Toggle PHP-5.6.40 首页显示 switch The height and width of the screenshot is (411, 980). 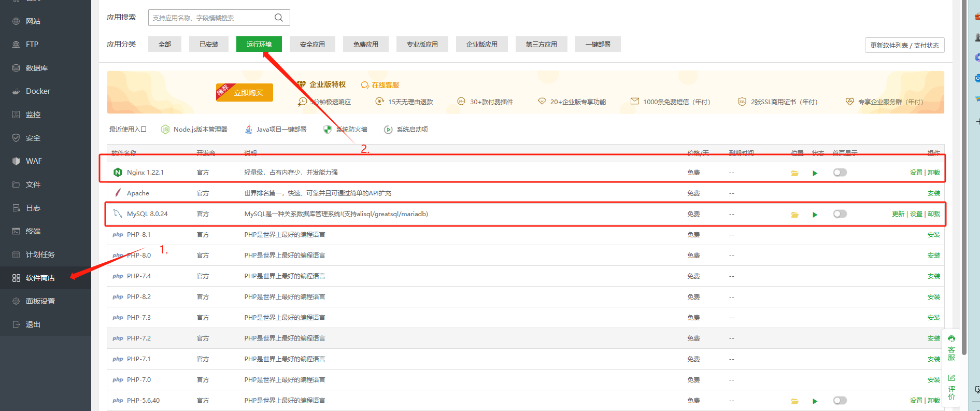coord(840,400)
